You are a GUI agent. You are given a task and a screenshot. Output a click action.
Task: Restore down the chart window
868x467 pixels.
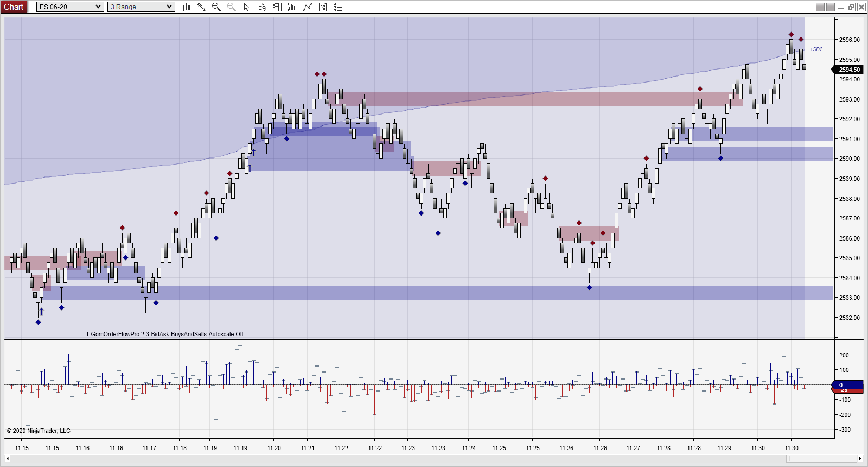pyautogui.click(x=851, y=7)
